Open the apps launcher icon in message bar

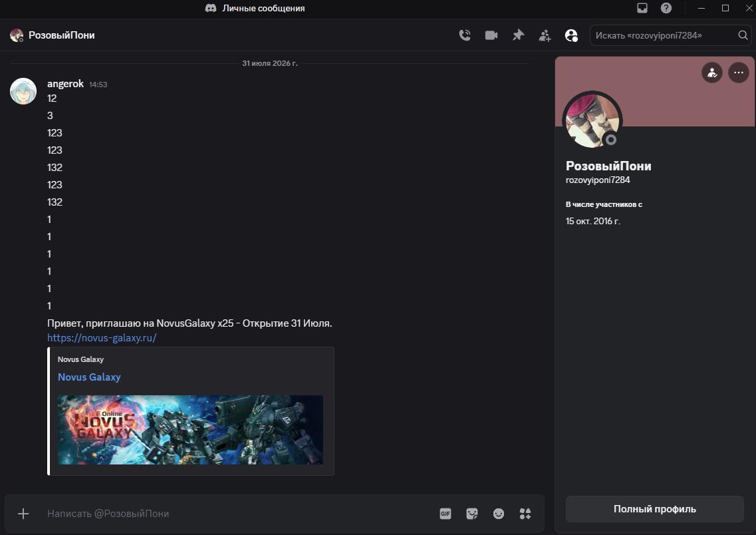click(x=525, y=514)
